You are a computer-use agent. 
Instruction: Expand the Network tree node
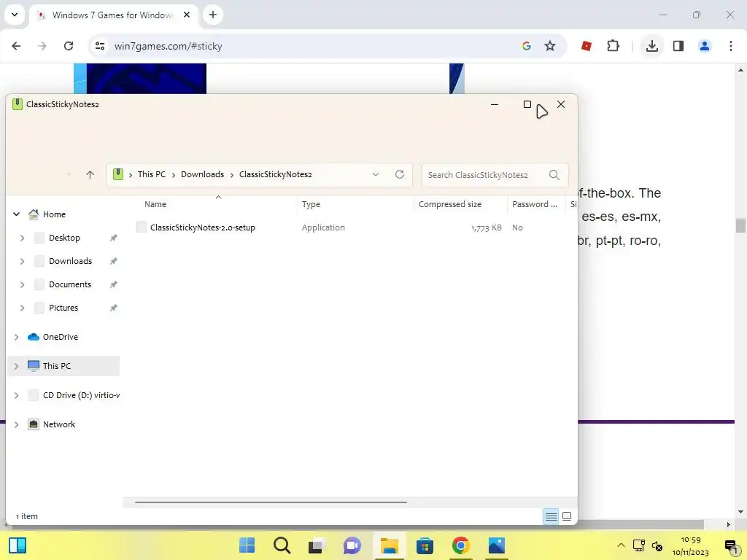pos(16,424)
